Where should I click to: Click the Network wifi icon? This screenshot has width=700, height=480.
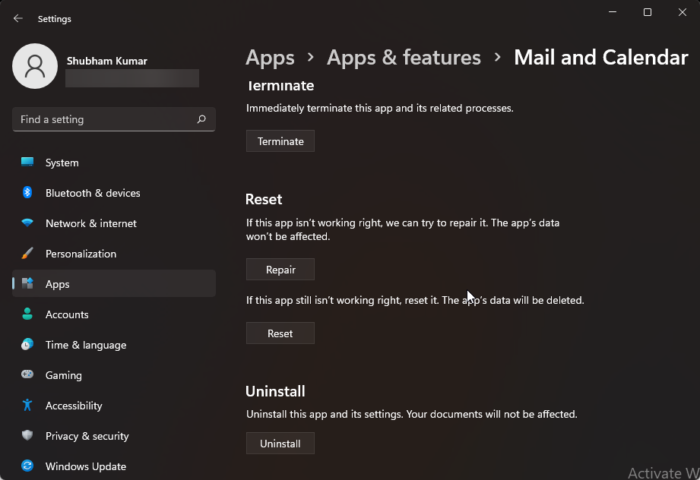[27, 222]
